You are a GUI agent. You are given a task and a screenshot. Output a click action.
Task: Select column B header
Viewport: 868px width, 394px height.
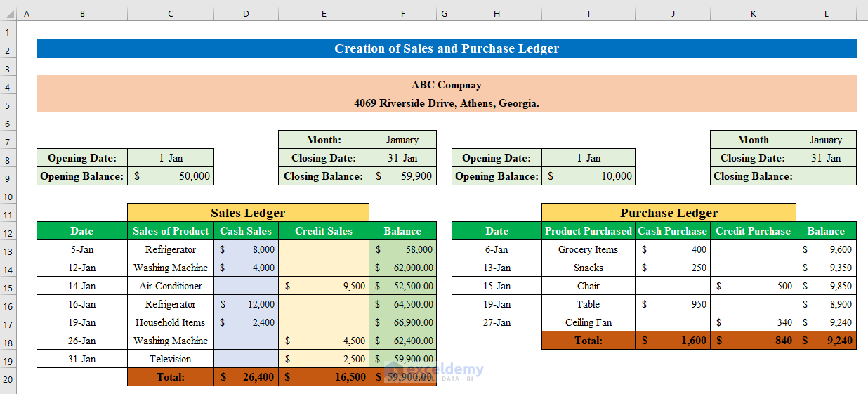click(82, 13)
